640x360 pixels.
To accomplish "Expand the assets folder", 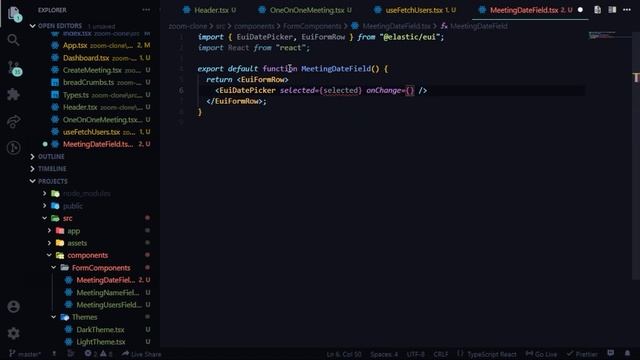I will tap(49, 243).
